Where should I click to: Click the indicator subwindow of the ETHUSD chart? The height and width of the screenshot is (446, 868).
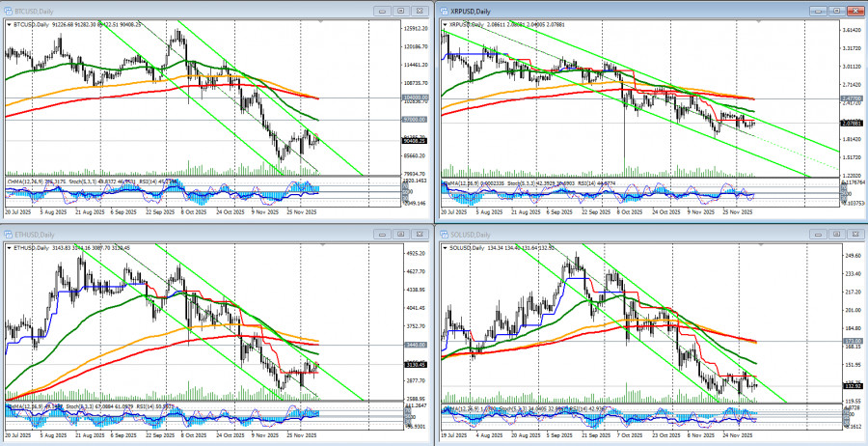point(203,415)
